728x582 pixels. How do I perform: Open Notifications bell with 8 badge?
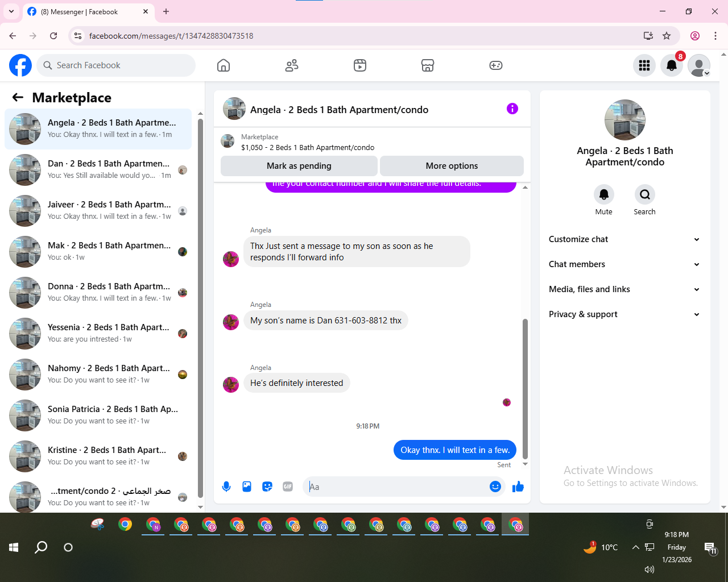tap(672, 65)
